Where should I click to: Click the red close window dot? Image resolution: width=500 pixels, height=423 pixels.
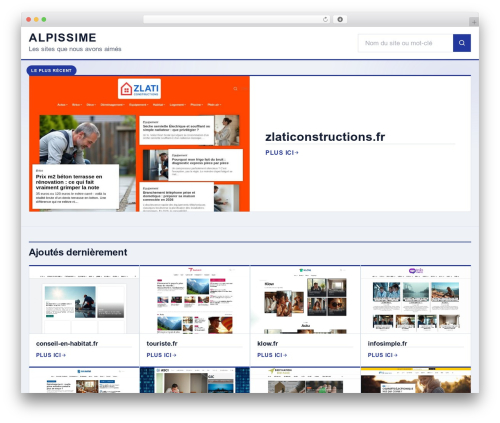[29, 20]
